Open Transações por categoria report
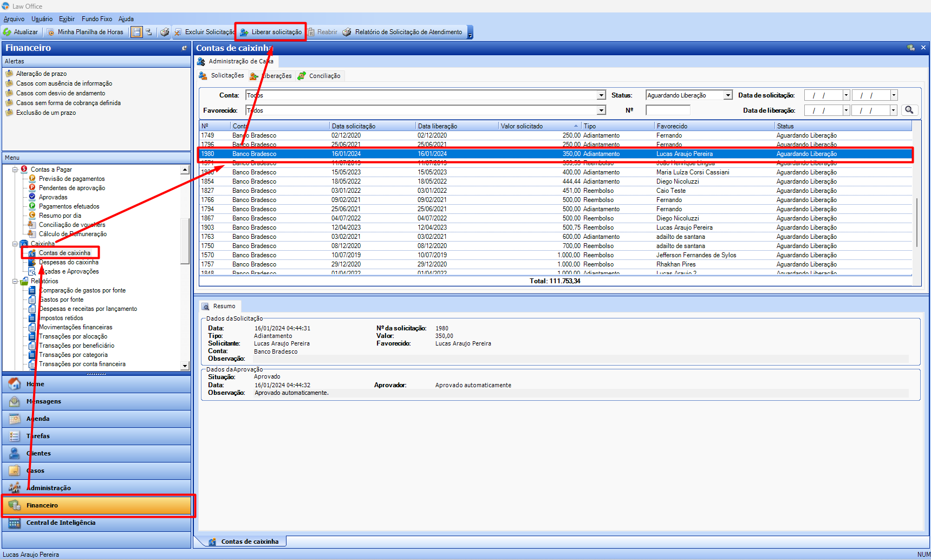The height and width of the screenshot is (560, 931). tap(73, 355)
